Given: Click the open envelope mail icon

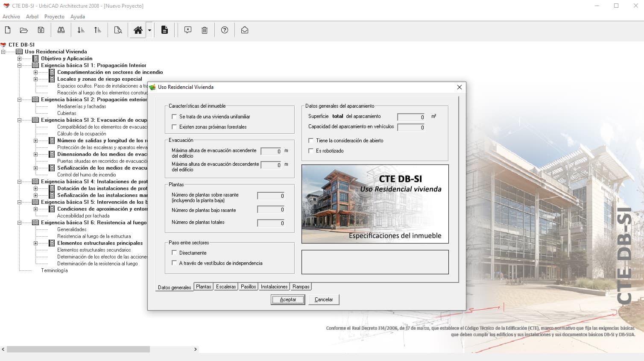Looking at the screenshot, I should pos(245,30).
